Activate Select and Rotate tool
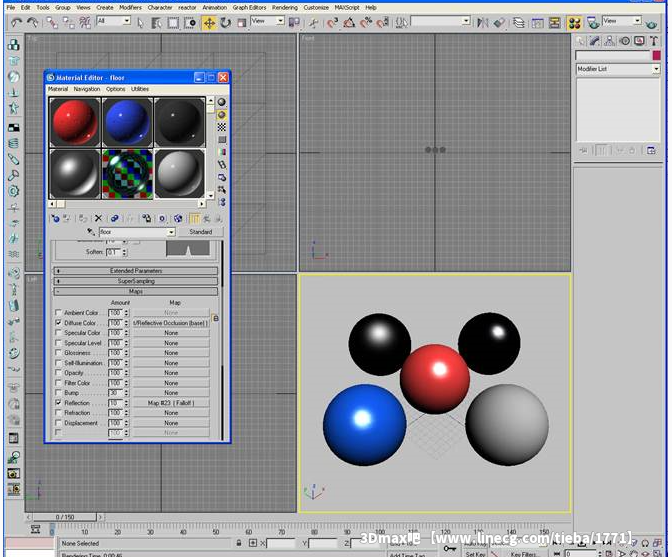The width and height of the screenshot is (672, 557). (225, 23)
